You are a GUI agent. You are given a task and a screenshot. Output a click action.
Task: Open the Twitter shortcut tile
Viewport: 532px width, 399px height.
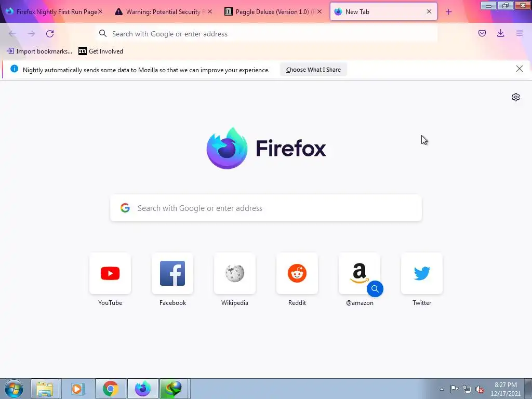pos(422,273)
